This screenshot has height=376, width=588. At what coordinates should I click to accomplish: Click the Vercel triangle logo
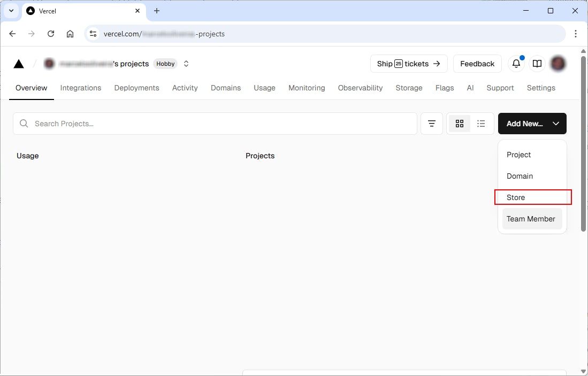[x=19, y=64]
